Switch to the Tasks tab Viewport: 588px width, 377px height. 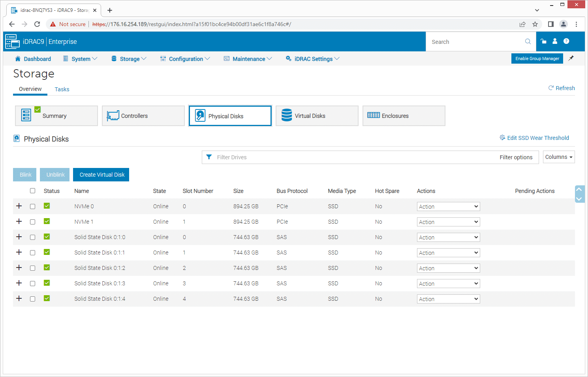click(x=62, y=89)
